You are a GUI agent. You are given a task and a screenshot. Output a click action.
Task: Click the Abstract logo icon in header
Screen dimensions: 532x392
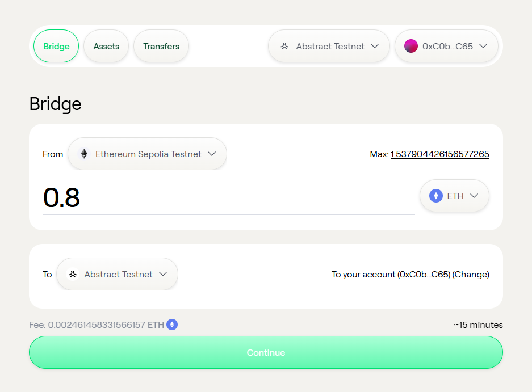pos(285,47)
